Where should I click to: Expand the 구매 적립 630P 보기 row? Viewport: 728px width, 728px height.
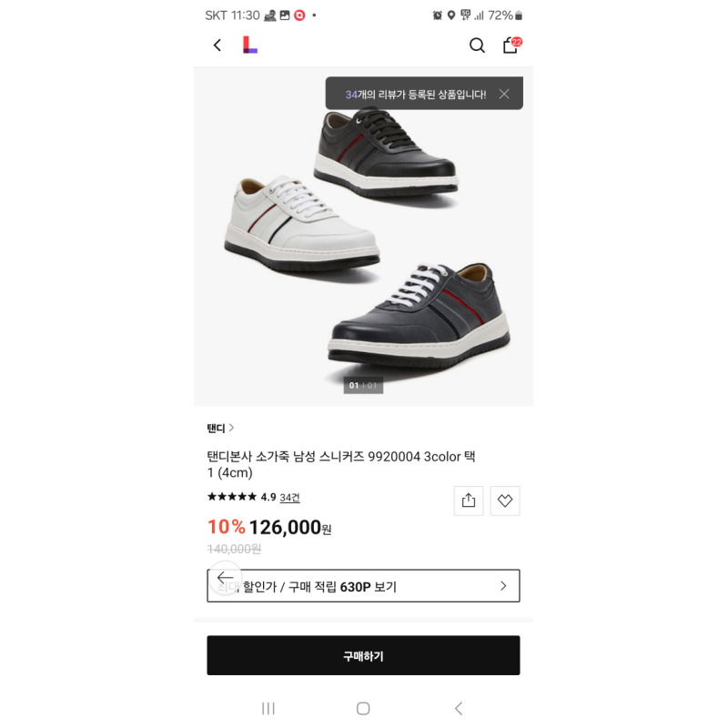(364, 586)
